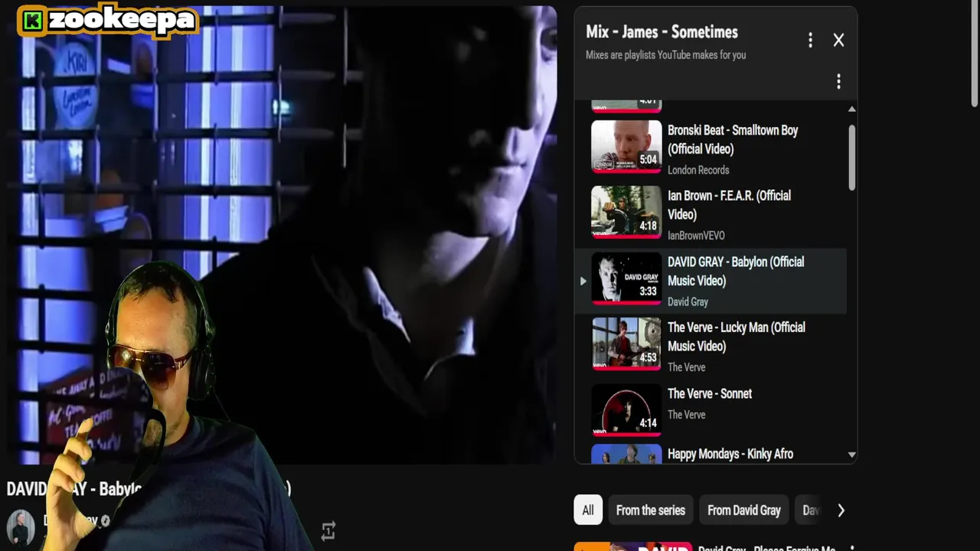Click the 3:33 duration badge

point(648,292)
